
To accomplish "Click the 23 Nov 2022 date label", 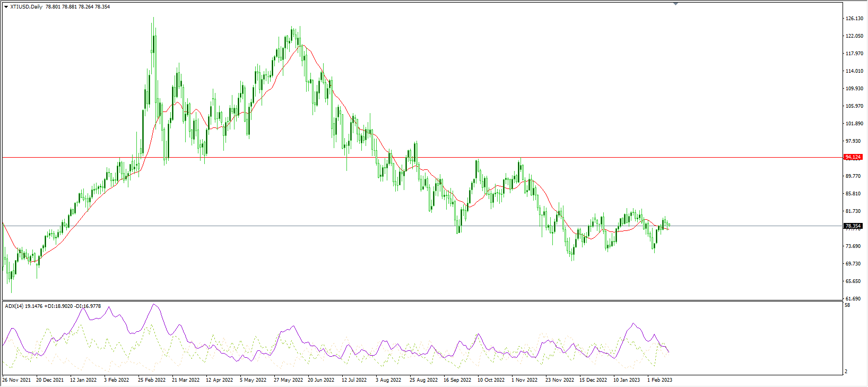I will 560,380.
